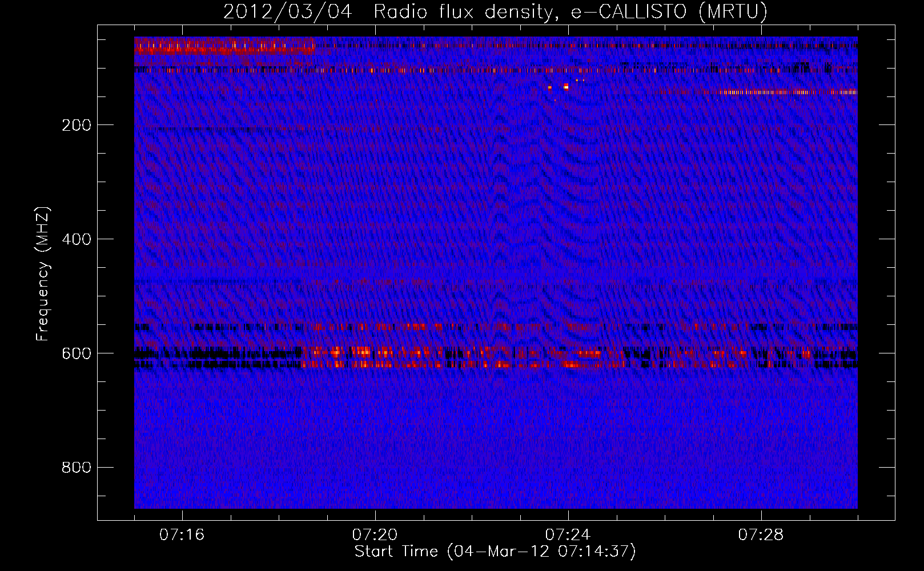924x571 pixels.
Task: Click the 07:20 time tick label
Action: (375, 534)
